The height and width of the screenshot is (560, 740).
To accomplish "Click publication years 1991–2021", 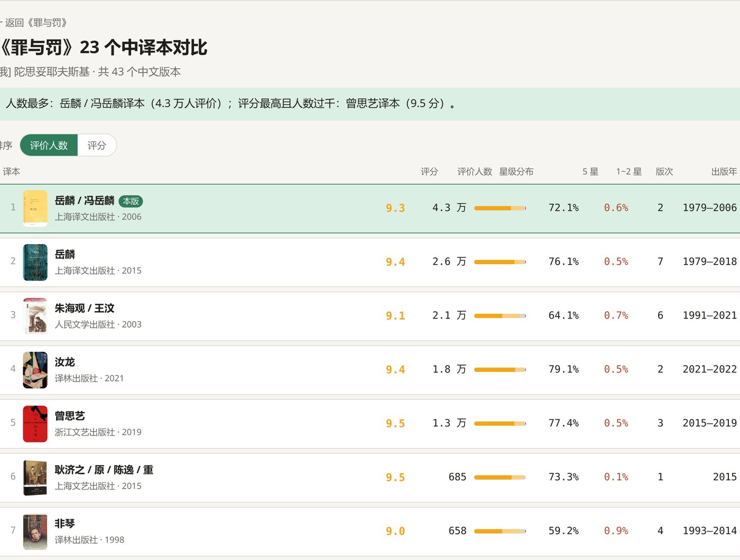I will (710, 315).
